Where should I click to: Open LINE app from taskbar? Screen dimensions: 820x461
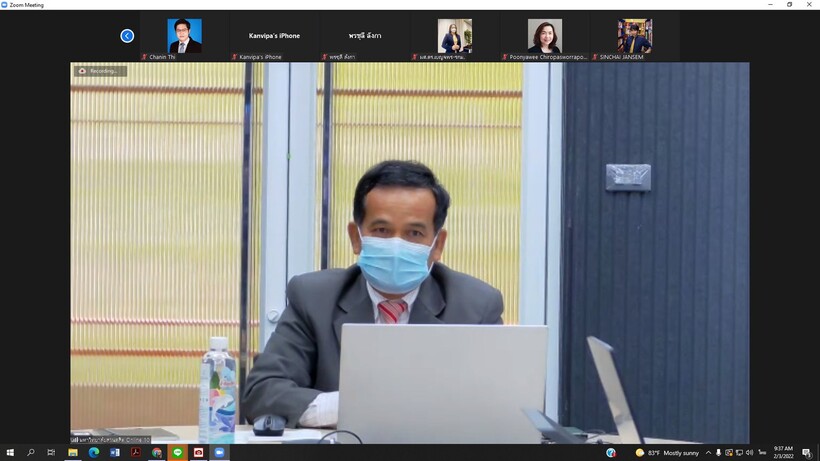pyautogui.click(x=177, y=453)
